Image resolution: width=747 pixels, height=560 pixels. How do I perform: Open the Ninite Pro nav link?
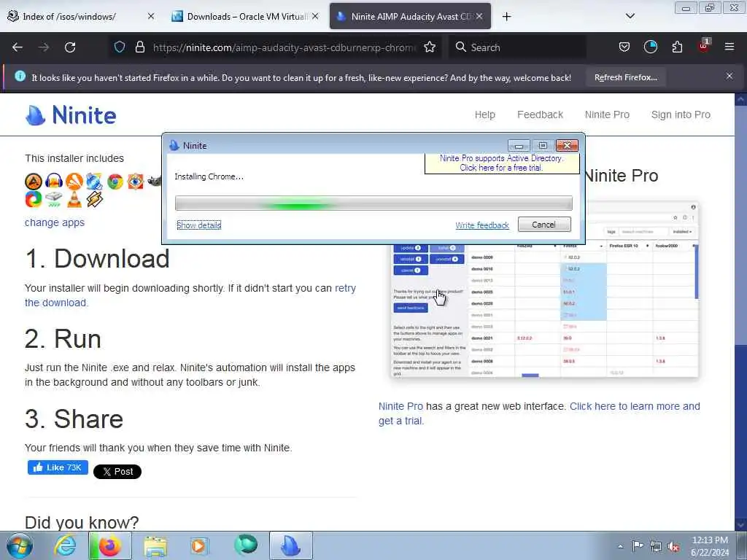tap(607, 114)
